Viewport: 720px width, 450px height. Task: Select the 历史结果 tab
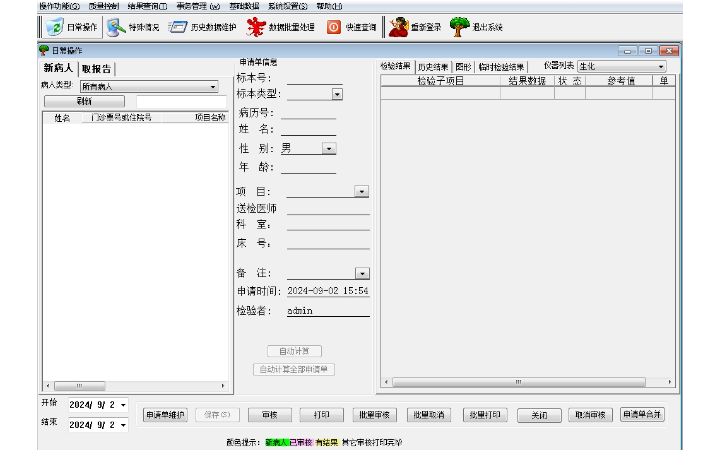[433, 67]
